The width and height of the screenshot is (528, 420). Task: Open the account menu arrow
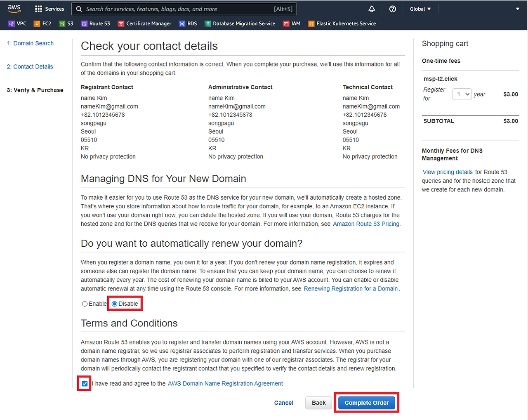coord(517,9)
